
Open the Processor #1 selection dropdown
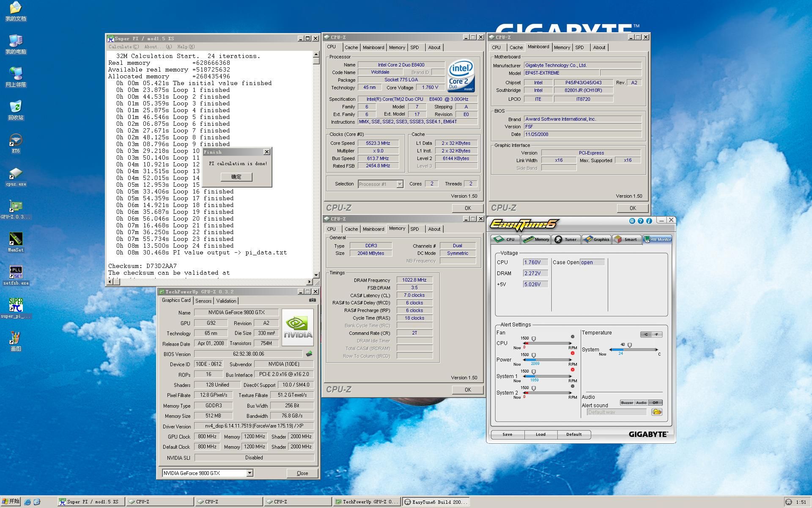pos(400,184)
